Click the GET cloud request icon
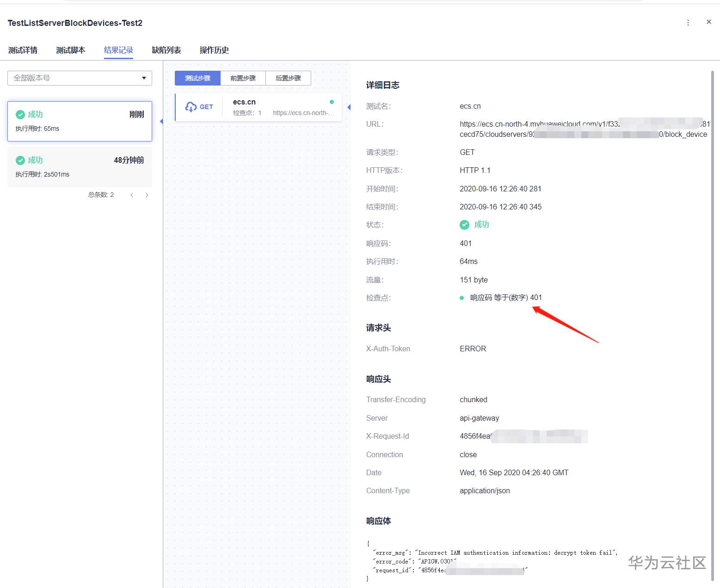 (191, 107)
